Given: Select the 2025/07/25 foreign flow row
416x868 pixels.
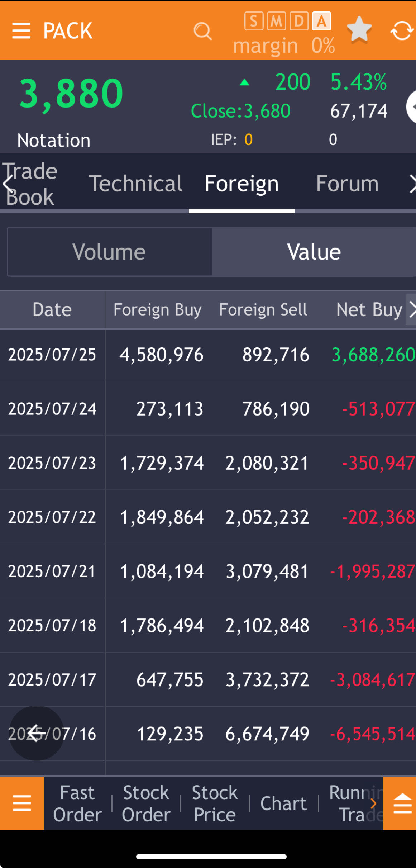Looking at the screenshot, I should (x=208, y=355).
